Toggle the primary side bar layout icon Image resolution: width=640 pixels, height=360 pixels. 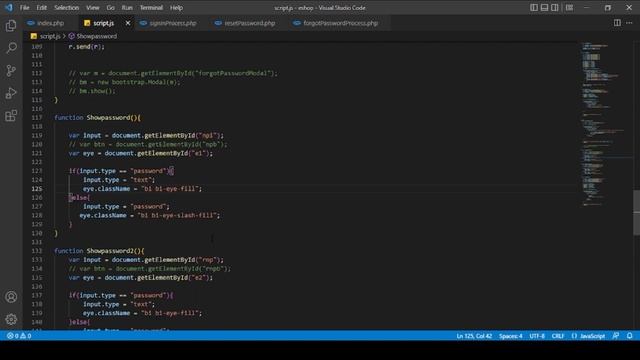pyautogui.click(x=533, y=7)
